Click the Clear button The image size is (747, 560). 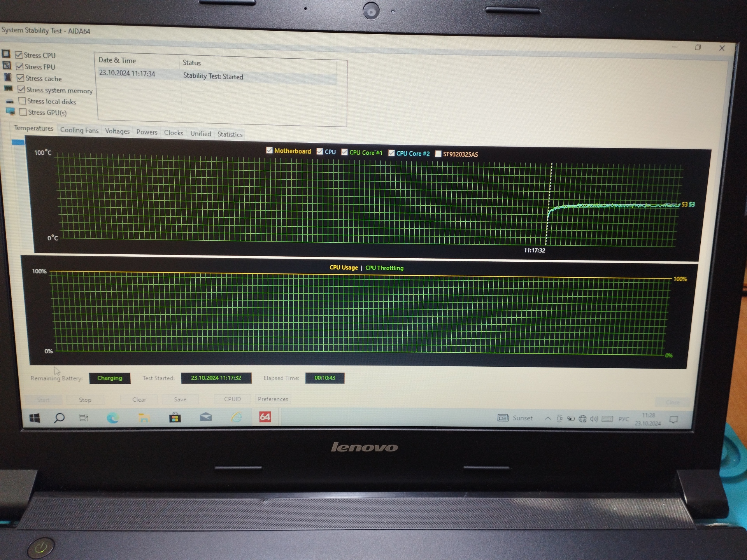click(x=139, y=399)
